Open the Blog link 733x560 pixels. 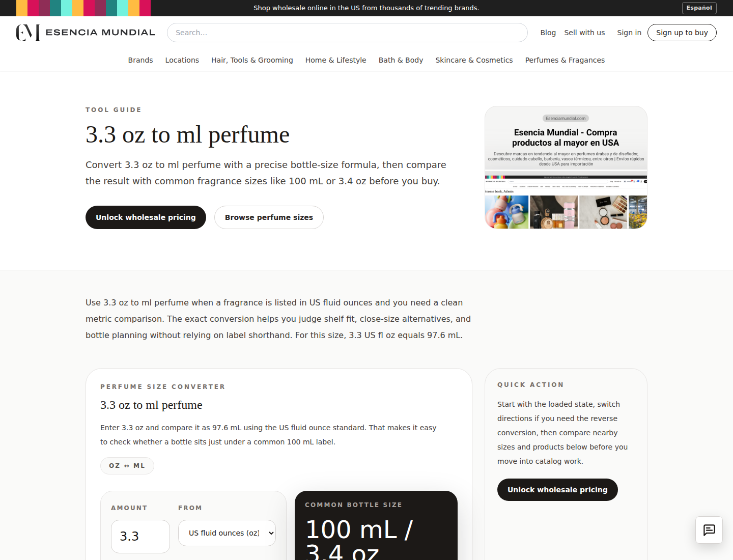coord(548,33)
